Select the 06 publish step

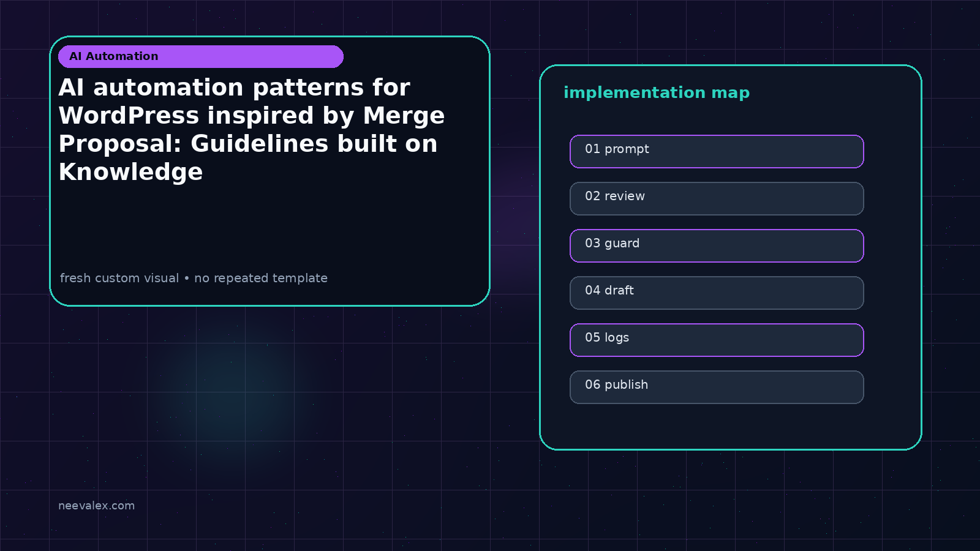[717, 387]
